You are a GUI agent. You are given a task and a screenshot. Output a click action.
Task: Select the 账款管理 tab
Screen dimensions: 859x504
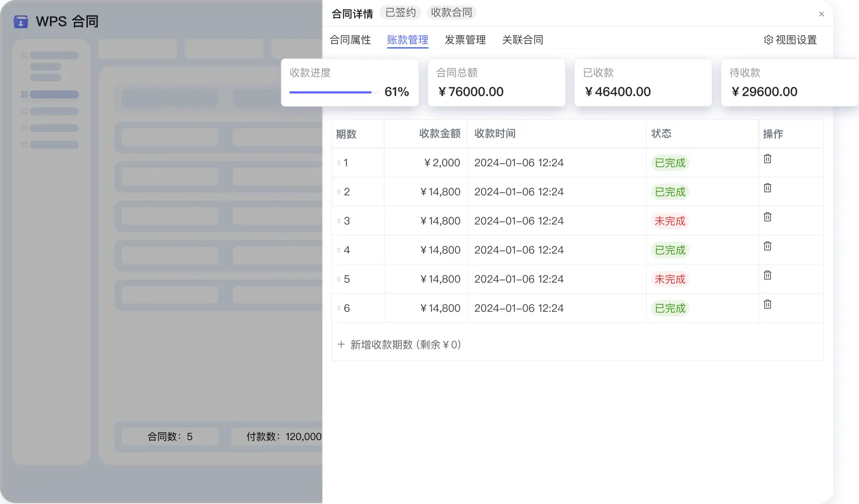click(x=408, y=40)
